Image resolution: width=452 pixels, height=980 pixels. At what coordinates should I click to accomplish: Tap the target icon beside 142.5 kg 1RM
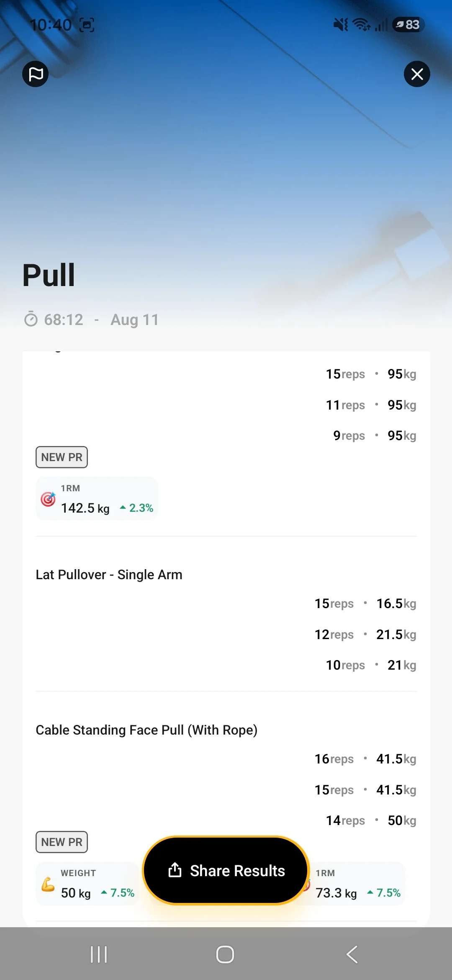pos(48,499)
